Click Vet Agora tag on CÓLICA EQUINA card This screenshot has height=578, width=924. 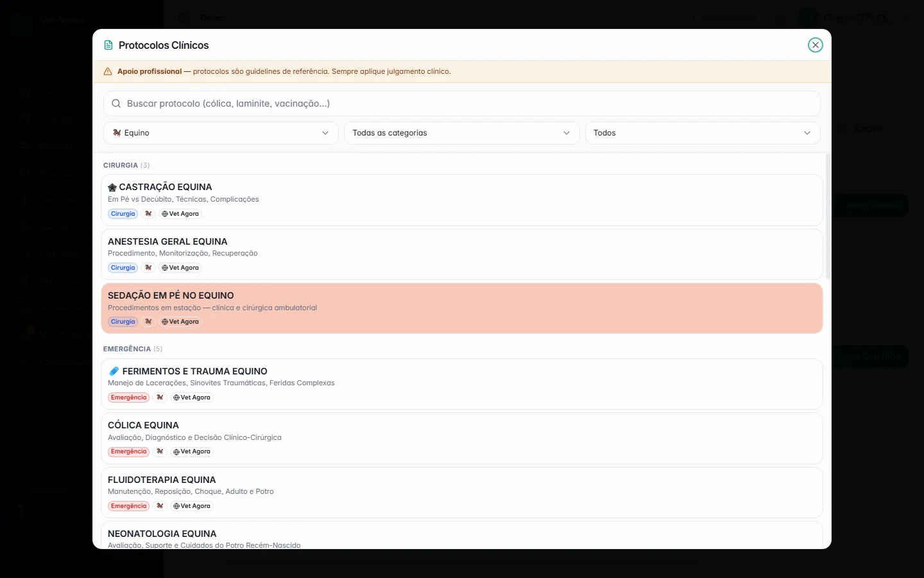(192, 451)
